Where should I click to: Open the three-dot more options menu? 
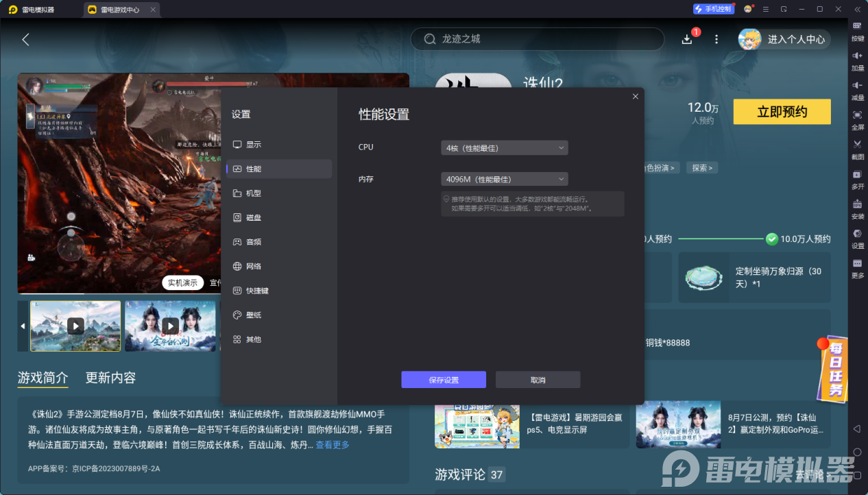tap(716, 39)
